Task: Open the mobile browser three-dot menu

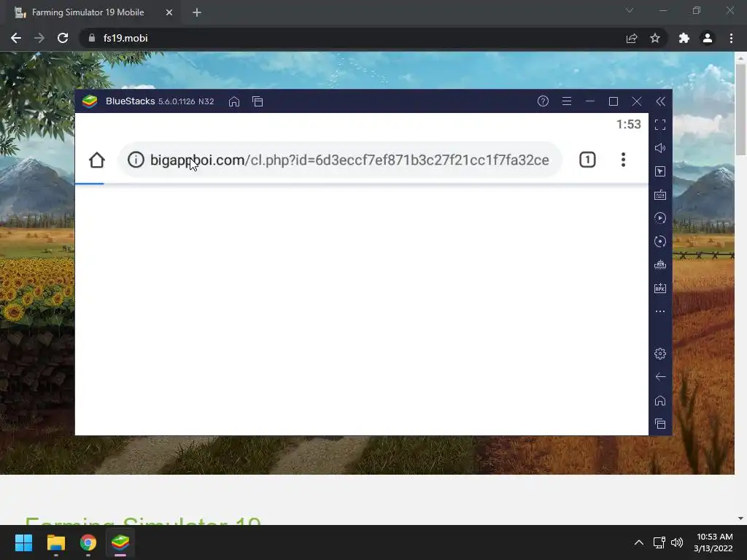Action: click(x=623, y=160)
